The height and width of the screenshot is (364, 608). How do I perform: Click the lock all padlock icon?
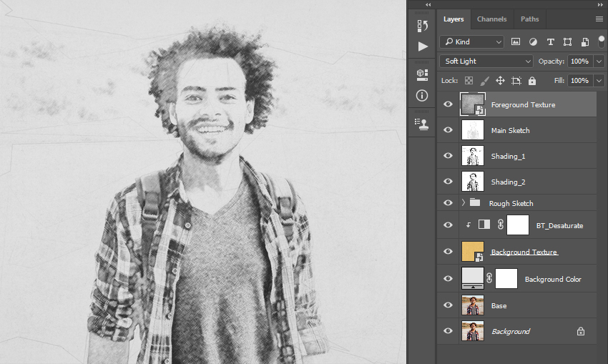click(532, 81)
